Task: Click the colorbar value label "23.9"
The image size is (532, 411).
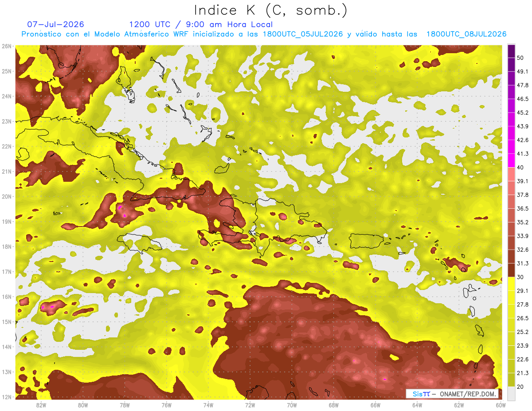Action: (523, 345)
